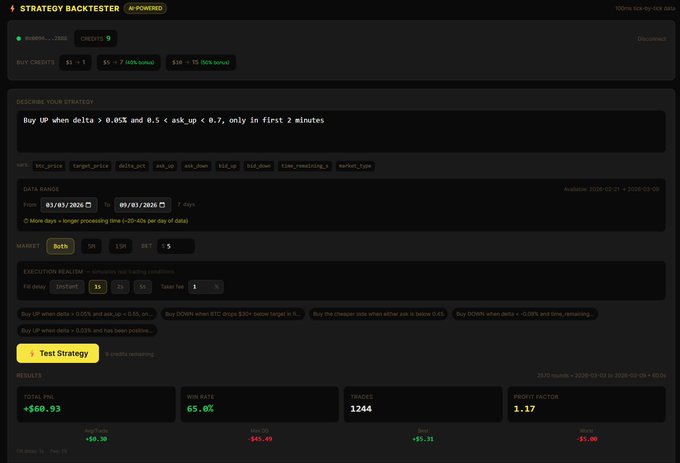Viewport: 680px width, 463px height.
Task: Select the Both market option
Action: (x=61, y=246)
